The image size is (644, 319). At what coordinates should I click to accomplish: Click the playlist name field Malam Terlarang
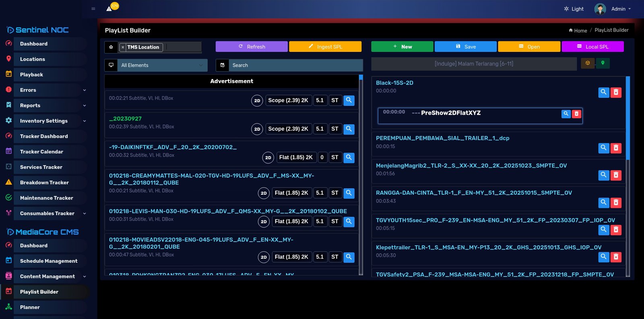tap(474, 64)
